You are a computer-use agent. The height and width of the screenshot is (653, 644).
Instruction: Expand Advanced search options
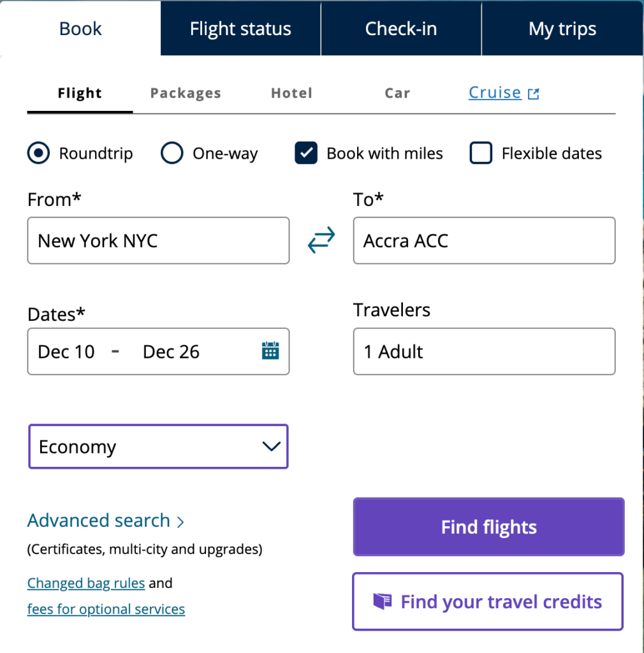99,520
